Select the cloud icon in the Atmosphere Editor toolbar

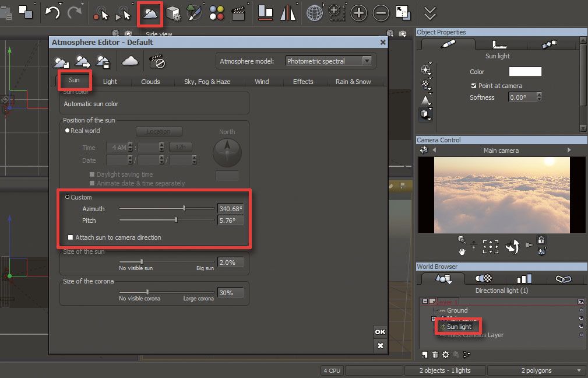(x=130, y=61)
